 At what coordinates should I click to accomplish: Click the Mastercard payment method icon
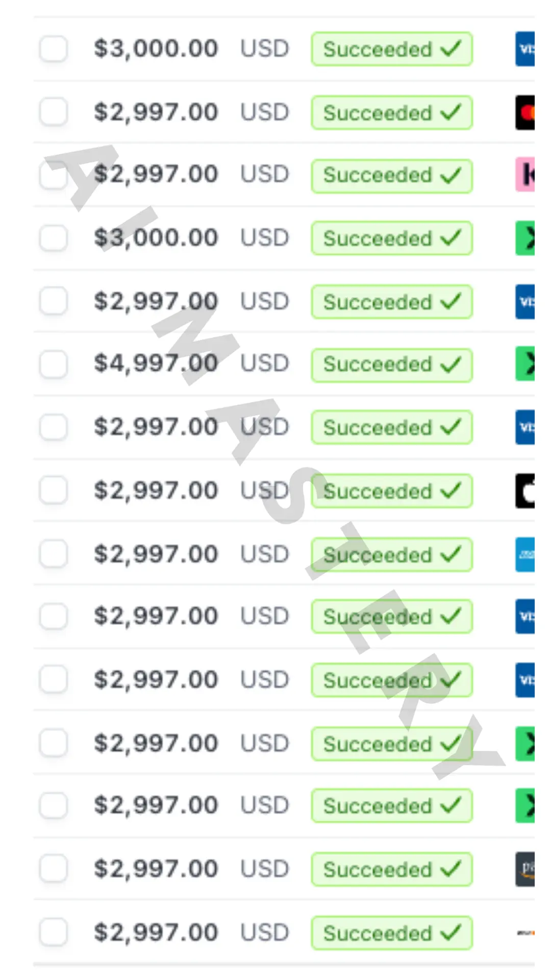click(x=525, y=112)
